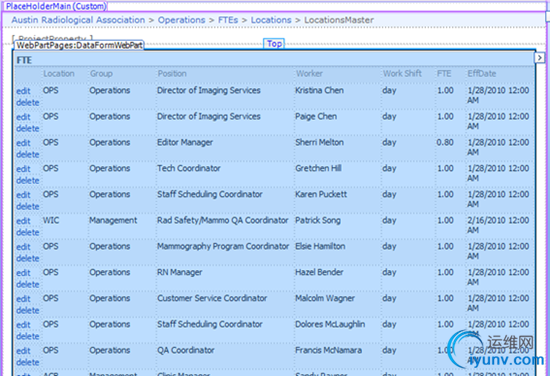
Task: Click the Top anchor tag
Action: (x=274, y=44)
